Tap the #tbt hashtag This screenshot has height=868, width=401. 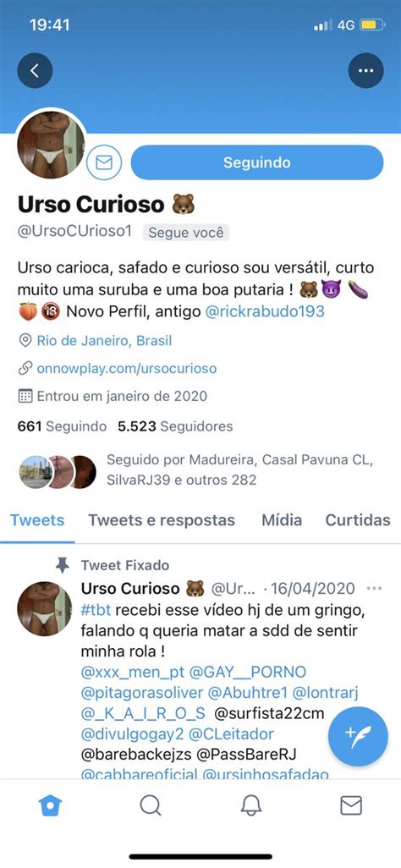tap(96, 610)
